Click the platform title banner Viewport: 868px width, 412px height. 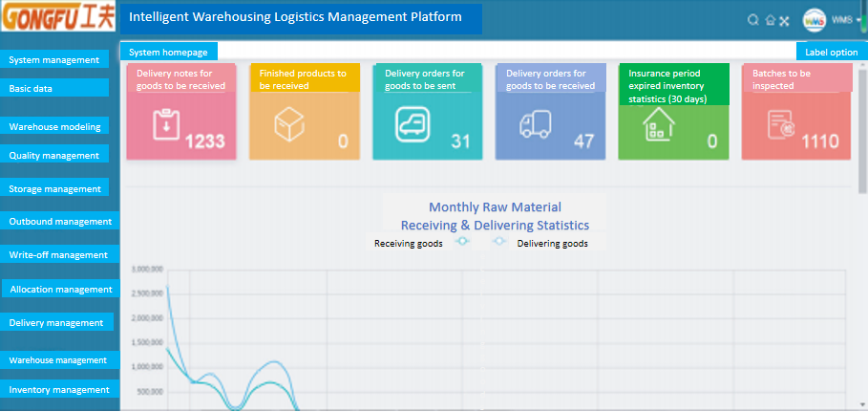pos(301,19)
